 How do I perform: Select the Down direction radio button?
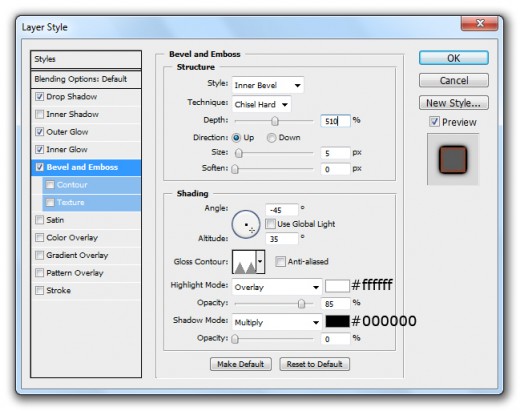271,138
